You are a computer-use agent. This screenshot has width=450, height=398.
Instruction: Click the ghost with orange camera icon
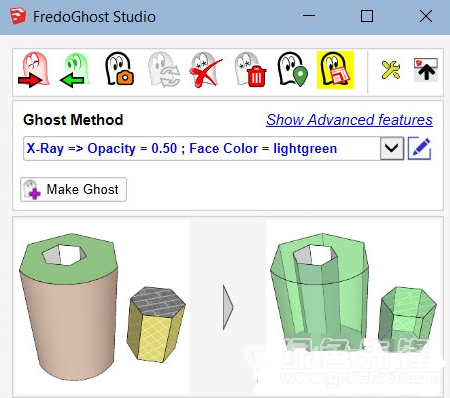click(x=119, y=69)
